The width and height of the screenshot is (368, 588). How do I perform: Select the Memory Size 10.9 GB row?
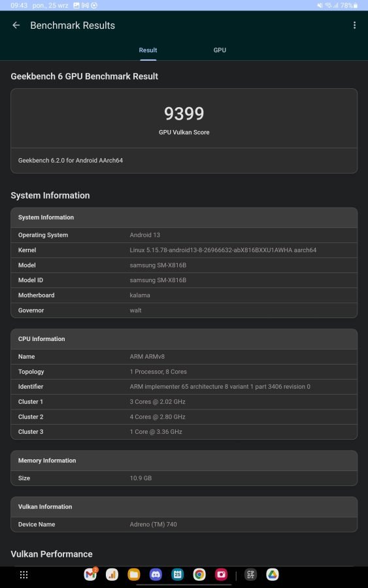click(184, 478)
